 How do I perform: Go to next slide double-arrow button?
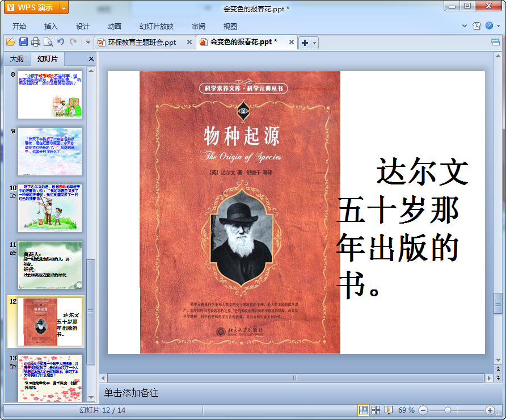point(498,377)
